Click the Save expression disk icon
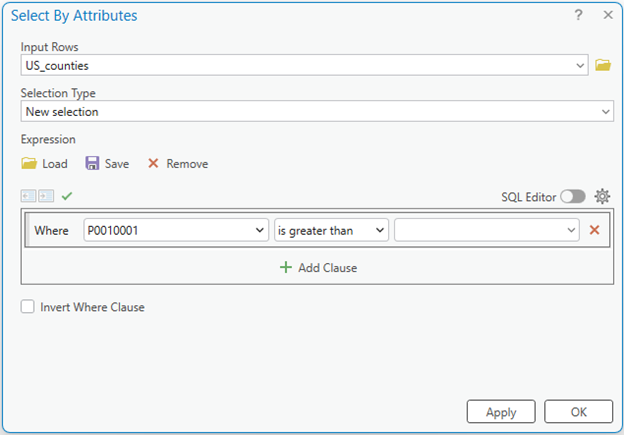The height and width of the screenshot is (435, 624). [x=92, y=163]
